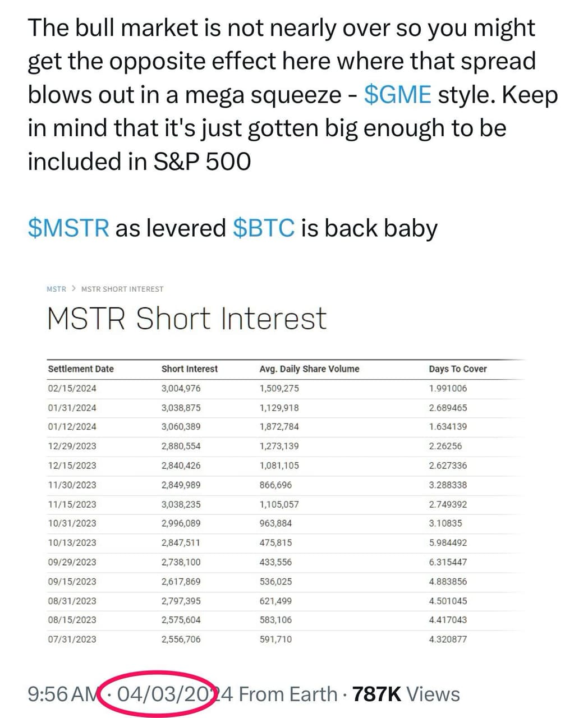
Task: Click the MSTR Short Interest page heading
Action: click(x=187, y=319)
